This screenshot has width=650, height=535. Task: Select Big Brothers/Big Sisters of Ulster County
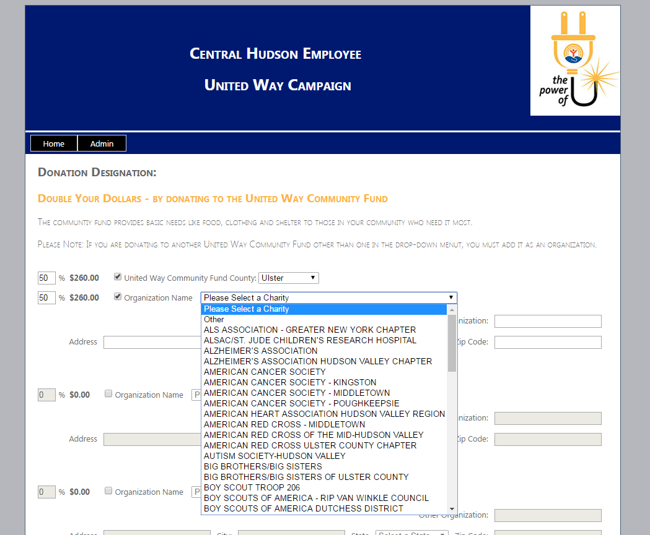tap(324, 477)
